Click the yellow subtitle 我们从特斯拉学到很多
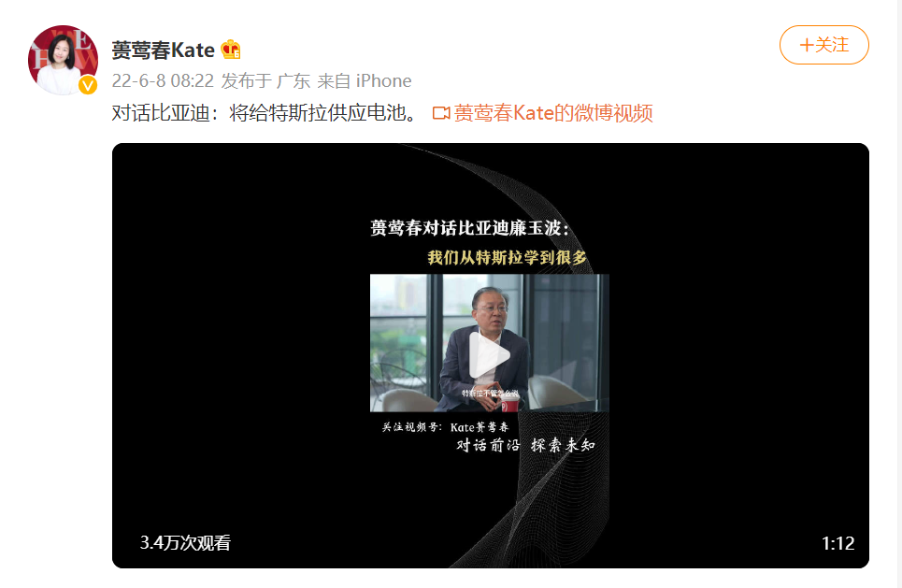Image resolution: width=902 pixels, height=588 pixels. click(507, 257)
